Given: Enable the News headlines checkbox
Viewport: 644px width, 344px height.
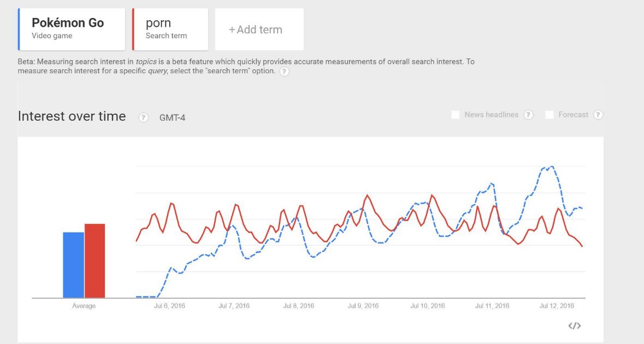Looking at the screenshot, I should click(x=455, y=115).
